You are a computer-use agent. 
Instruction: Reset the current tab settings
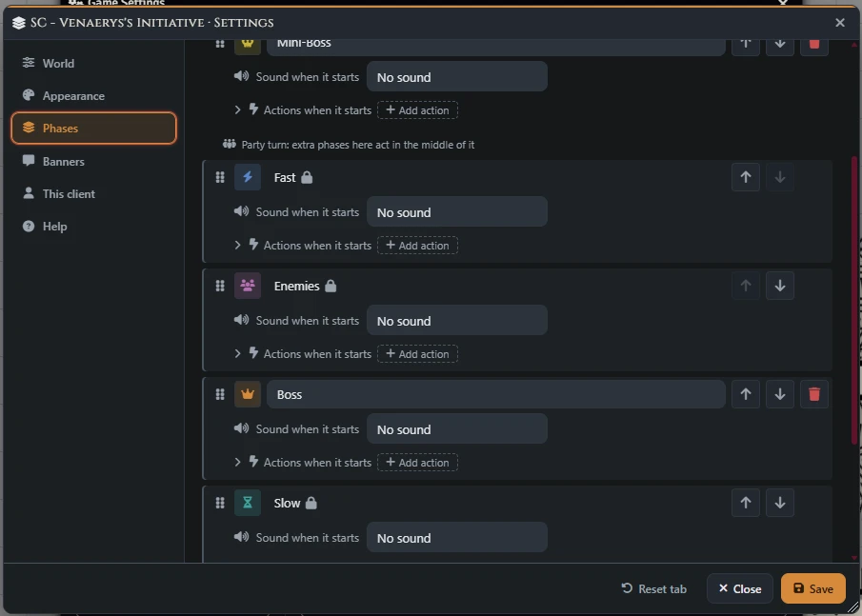[653, 588]
